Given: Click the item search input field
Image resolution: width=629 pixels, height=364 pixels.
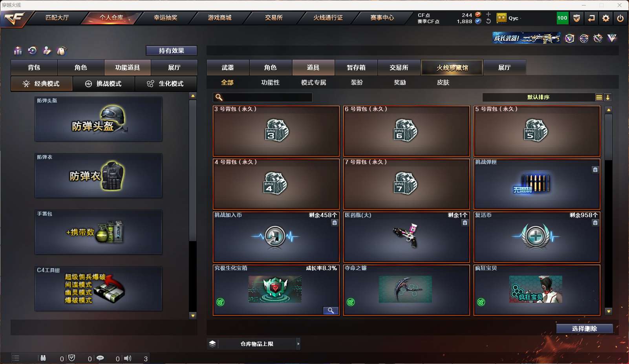Looking at the screenshot, I should tap(263, 97).
